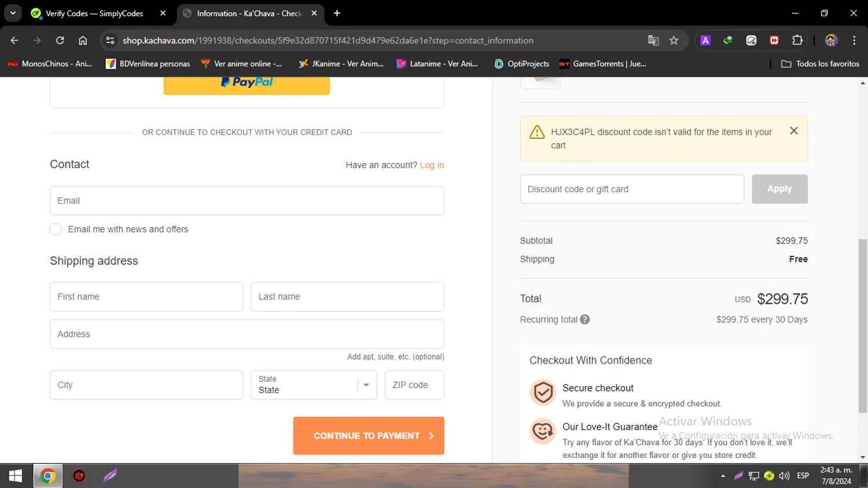Screen dimensions: 868x488
Task: Focus the Email input field
Action: (247, 200)
